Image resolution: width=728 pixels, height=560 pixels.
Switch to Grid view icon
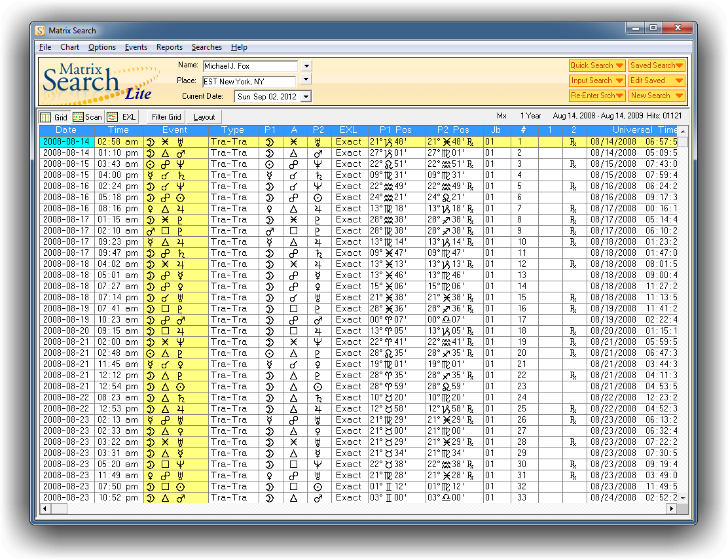(x=46, y=117)
